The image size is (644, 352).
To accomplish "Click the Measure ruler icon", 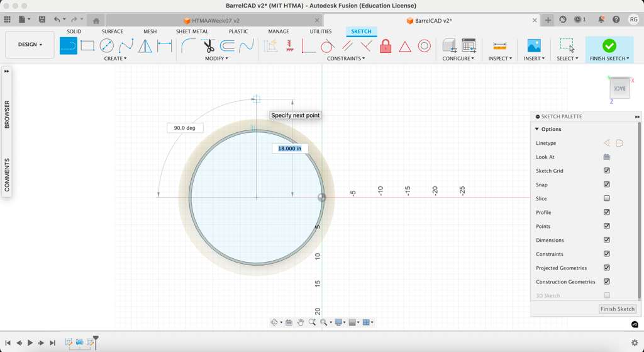I will (500, 45).
